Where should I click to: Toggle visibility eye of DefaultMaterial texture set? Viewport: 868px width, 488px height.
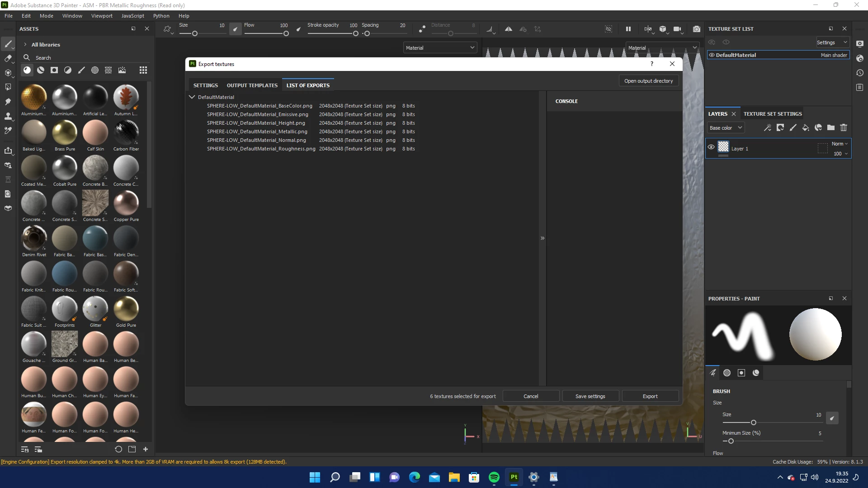pyautogui.click(x=712, y=55)
